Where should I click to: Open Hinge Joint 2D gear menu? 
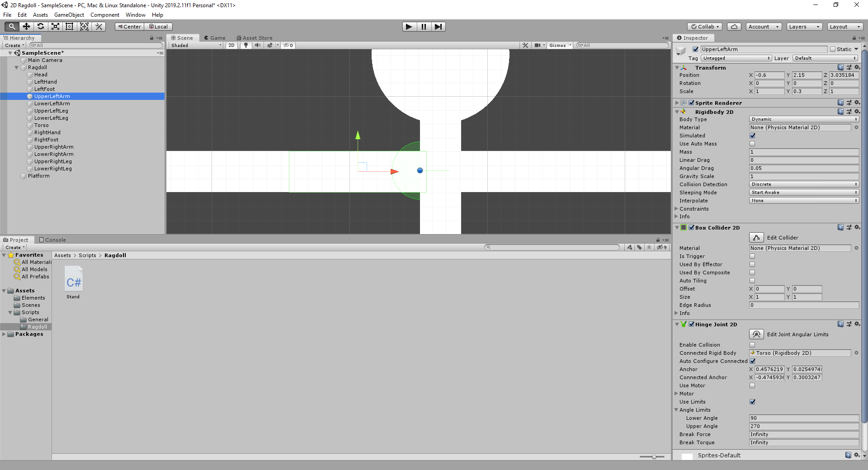[857, 324]
